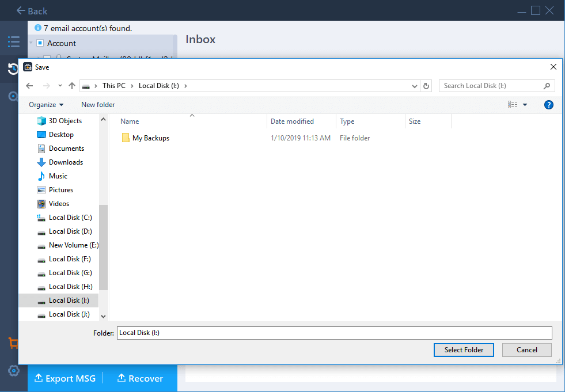Toggle the Account checkbox
This screenshot has height=392, width=565.
(x=40, y=43)
